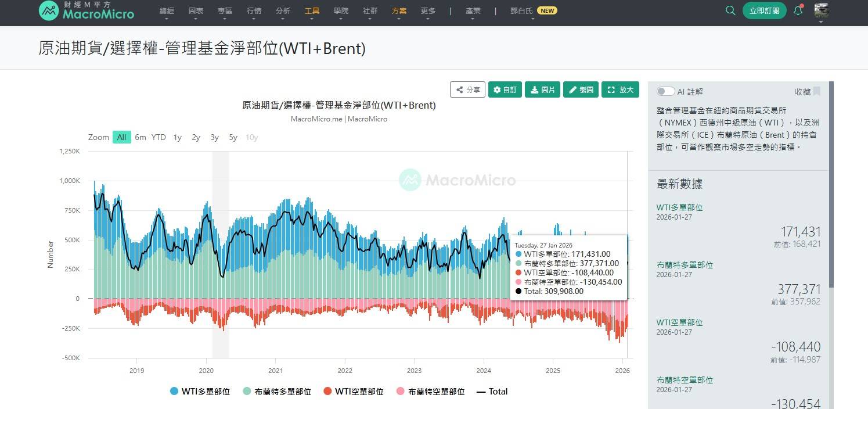Click the 立即訂閱 subscribe button
This screenshot has height=434, width=868.
764,10
